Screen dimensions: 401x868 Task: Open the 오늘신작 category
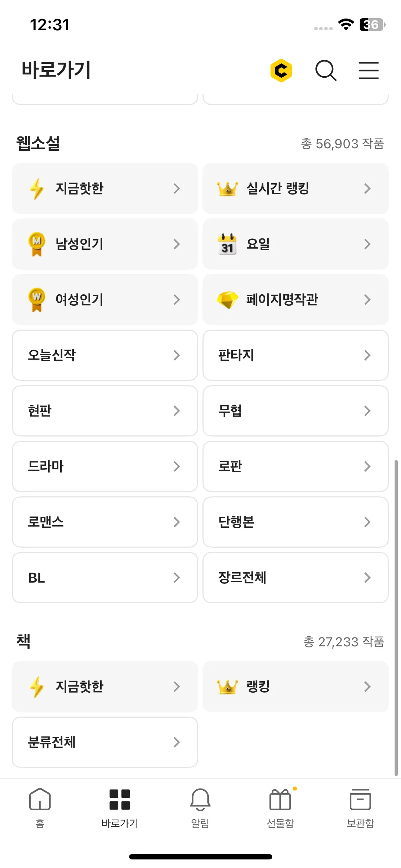[105, 355]
